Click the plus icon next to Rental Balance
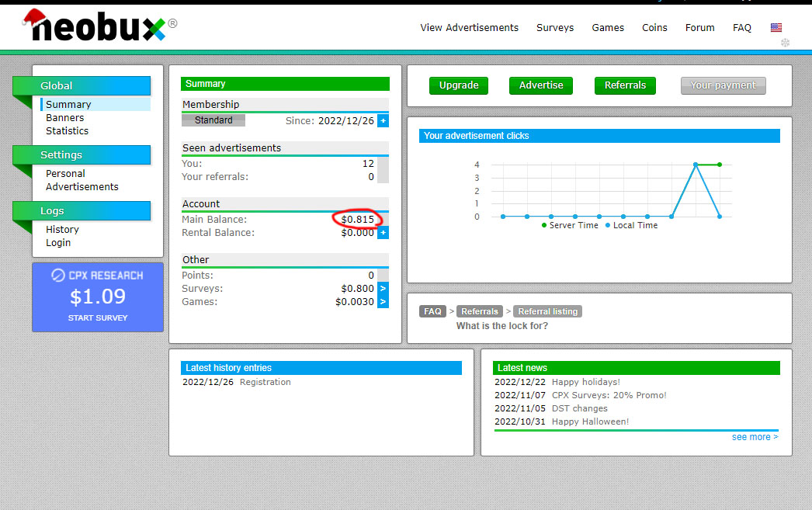This screenshot has width=812, height=510. [x=383, y=232]
